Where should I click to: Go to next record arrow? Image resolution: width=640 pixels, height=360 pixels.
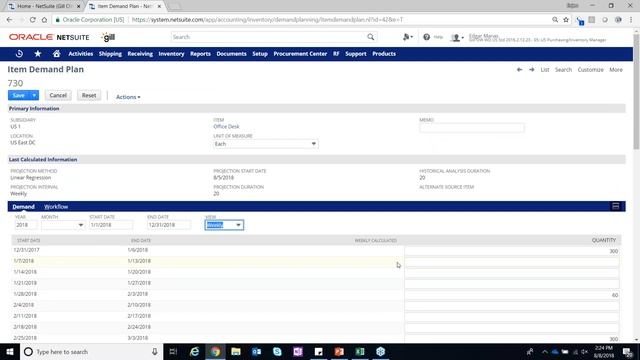[531, 70]
